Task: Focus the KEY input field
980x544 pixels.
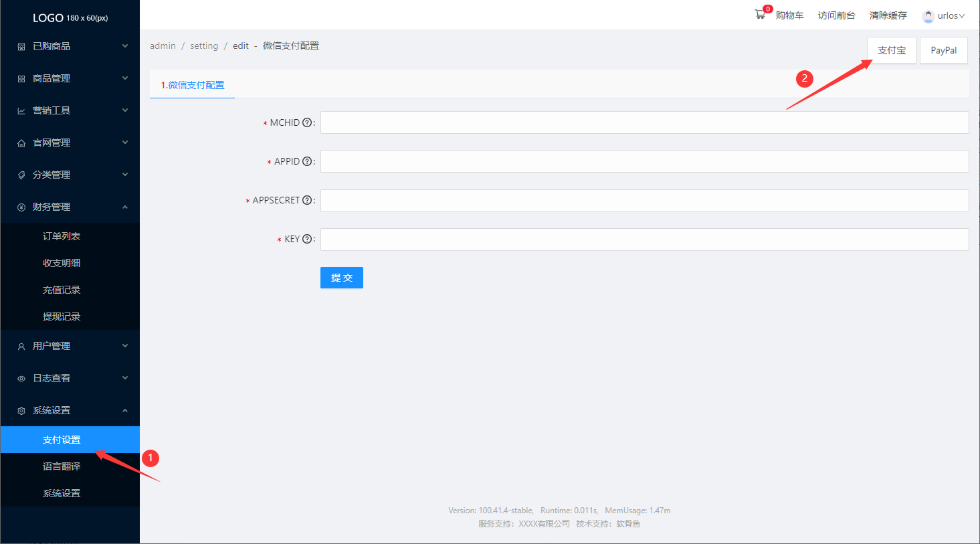Action: (x=645, y=240)
